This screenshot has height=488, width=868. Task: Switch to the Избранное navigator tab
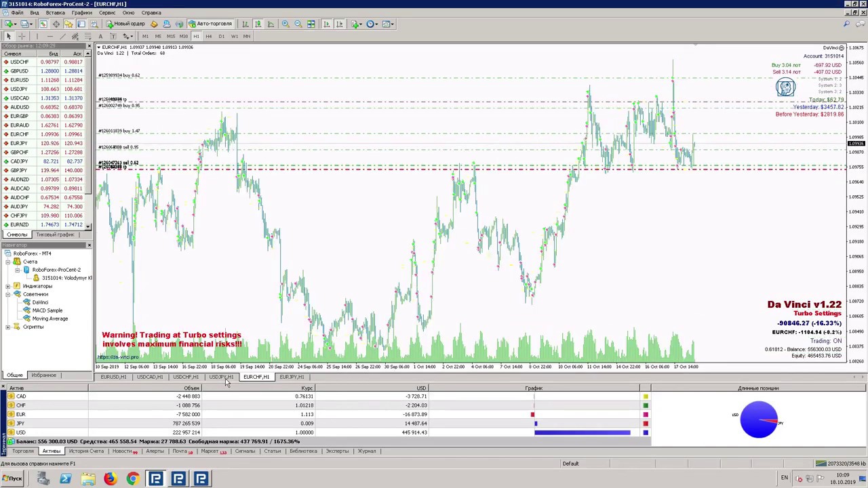coord(43,375)
